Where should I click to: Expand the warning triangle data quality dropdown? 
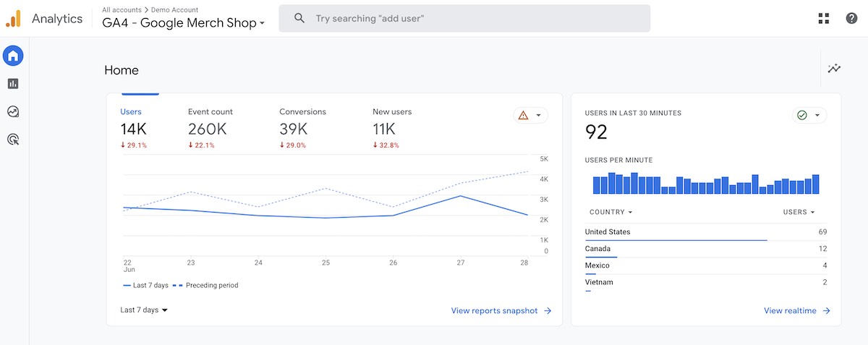pyautogui.click(x=530, y=115)
